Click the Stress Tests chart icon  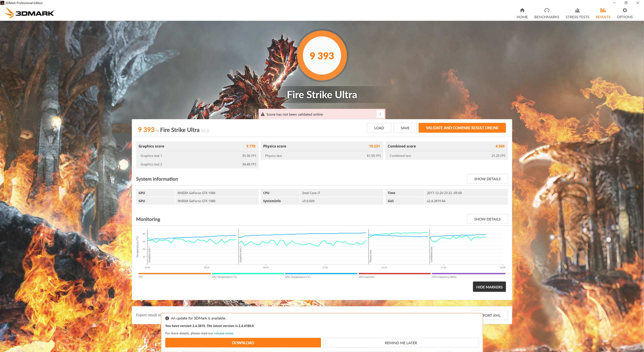(577, 10)
